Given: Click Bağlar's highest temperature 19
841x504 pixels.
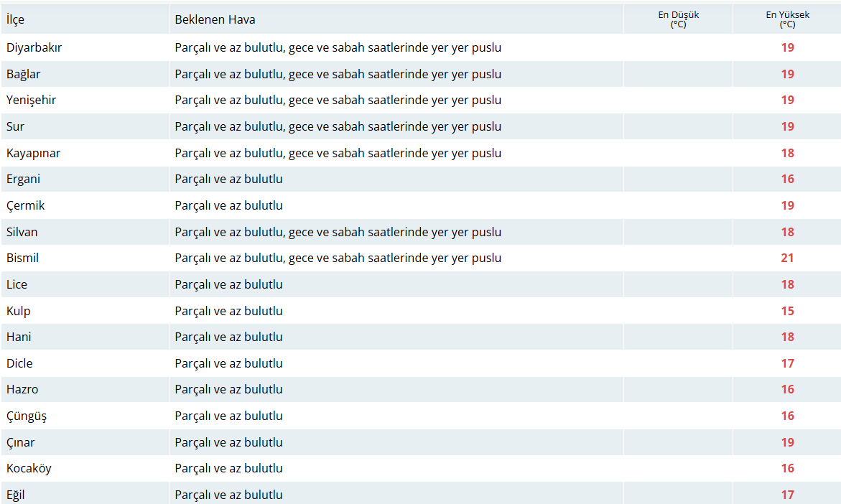Looking at the screenshot, I should [x=787, y=74].
